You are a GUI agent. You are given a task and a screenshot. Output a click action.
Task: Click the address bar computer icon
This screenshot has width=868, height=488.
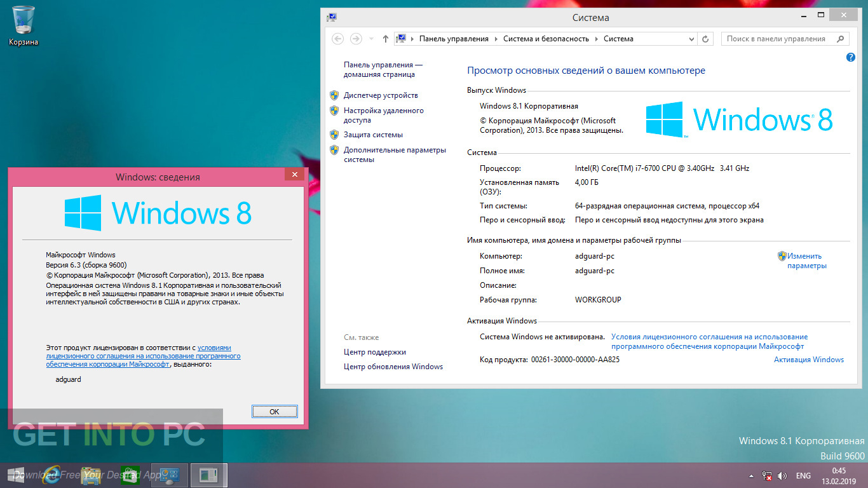401,39
